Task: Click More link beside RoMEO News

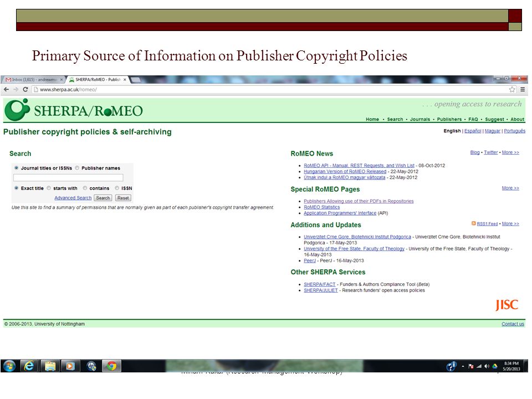Action: [510, 152]
